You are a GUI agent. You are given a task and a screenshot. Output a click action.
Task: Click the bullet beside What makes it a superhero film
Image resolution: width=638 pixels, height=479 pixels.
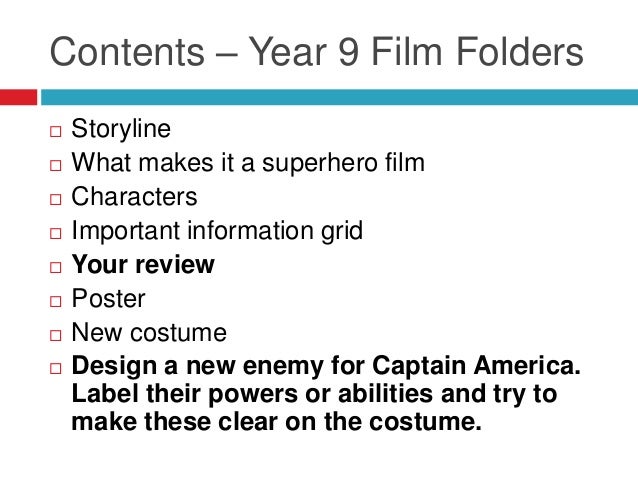tap(56, 165)
